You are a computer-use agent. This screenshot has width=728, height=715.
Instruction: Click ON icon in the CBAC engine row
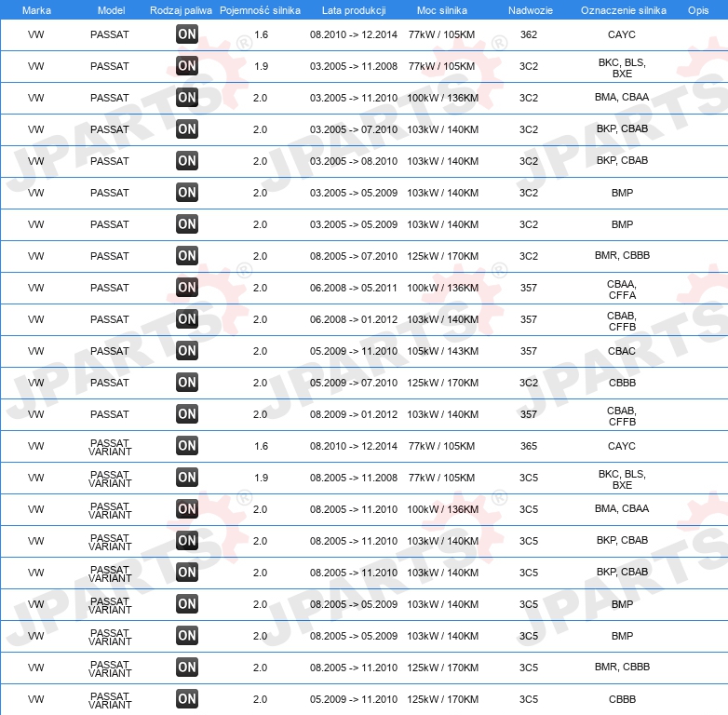click(x=187, y=351)
